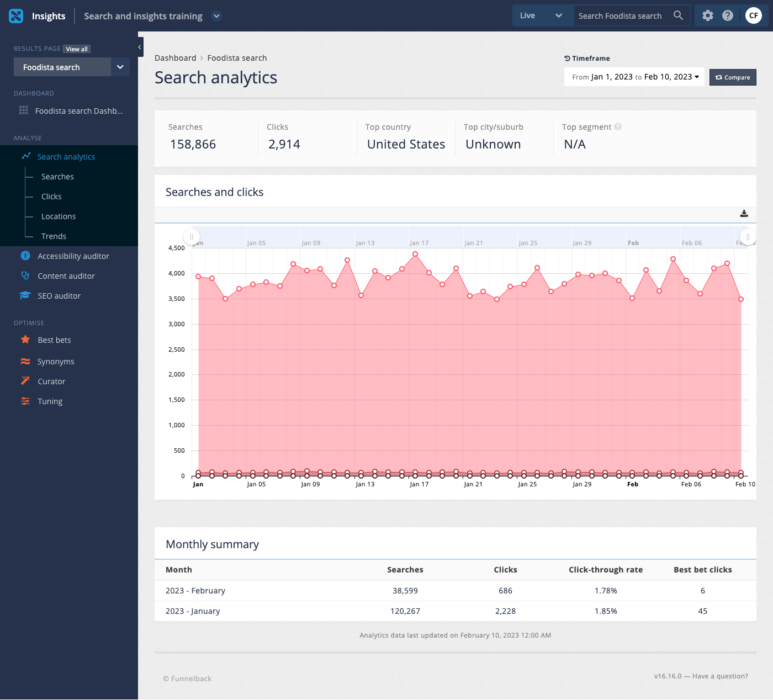
Task: Open the help question mark icon
Action: pyautogui.click(x=727, y=15)
